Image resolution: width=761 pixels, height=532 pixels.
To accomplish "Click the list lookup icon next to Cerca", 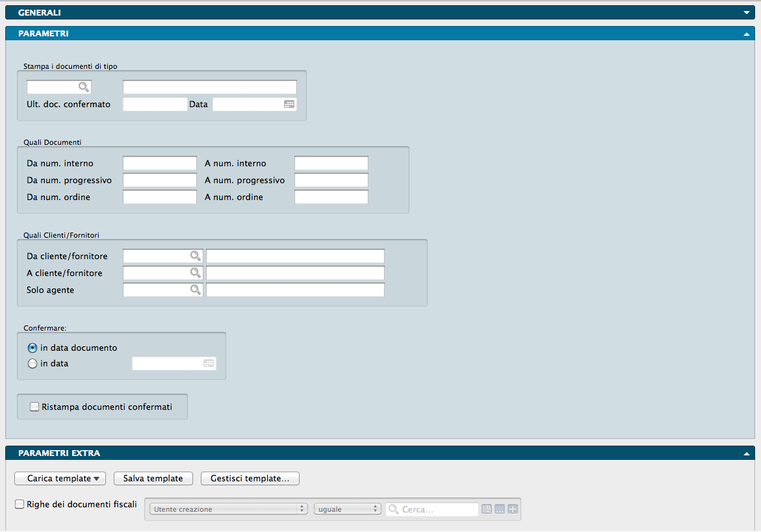I will [487, 509].
